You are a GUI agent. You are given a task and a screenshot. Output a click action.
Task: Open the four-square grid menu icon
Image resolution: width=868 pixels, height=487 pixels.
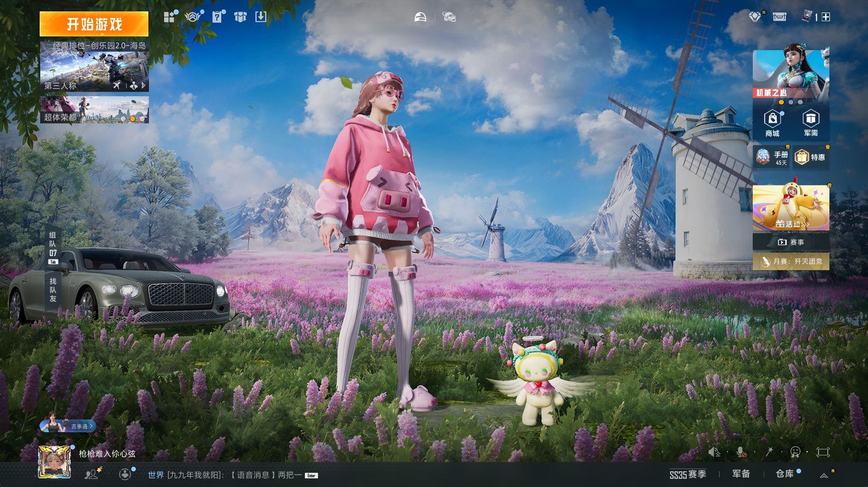pos(170,17)
